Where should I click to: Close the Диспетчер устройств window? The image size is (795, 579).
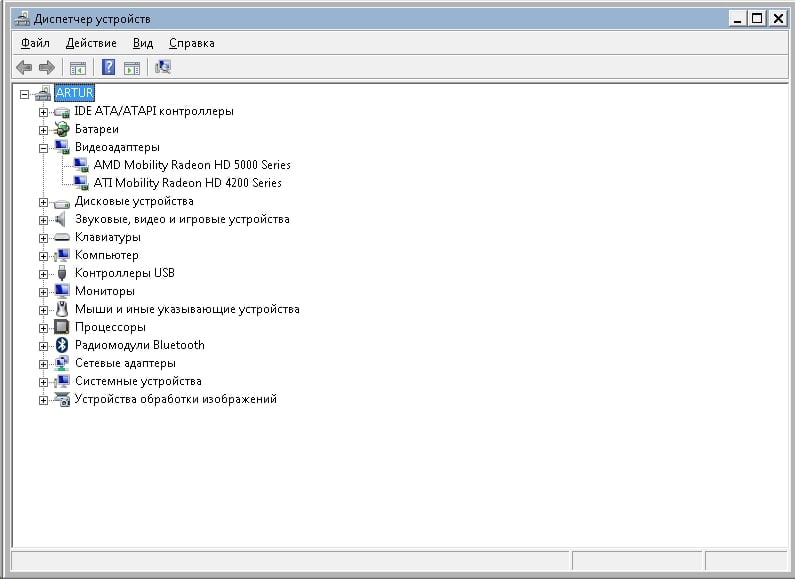pyautogui.click(x=778, y=19)
